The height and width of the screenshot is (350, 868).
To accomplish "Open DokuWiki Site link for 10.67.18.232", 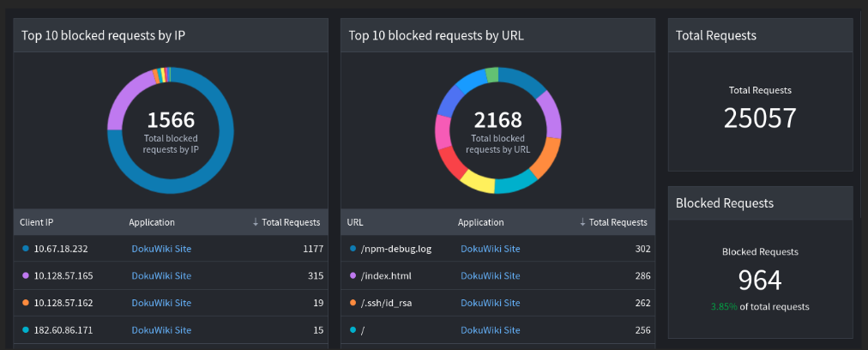I will point(161,249).
